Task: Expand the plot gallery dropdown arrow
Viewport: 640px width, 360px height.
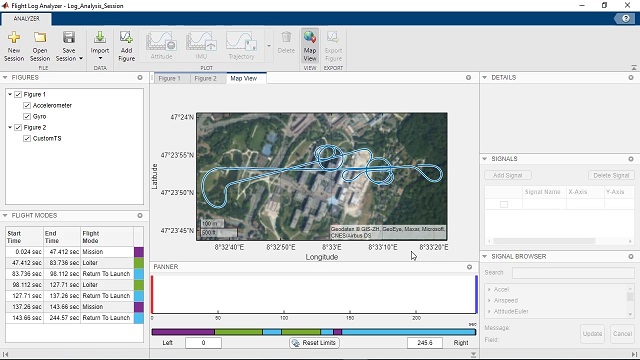Action: click(269, 46)
